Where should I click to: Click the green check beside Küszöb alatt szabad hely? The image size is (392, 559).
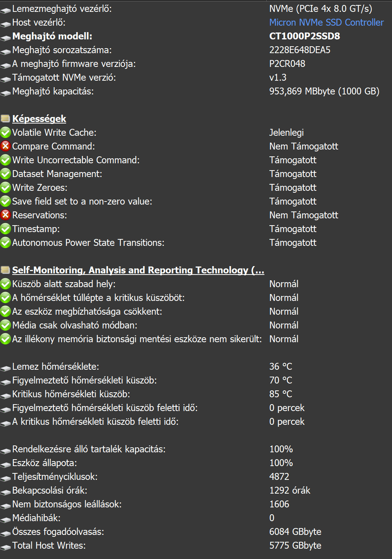[5, 284]
